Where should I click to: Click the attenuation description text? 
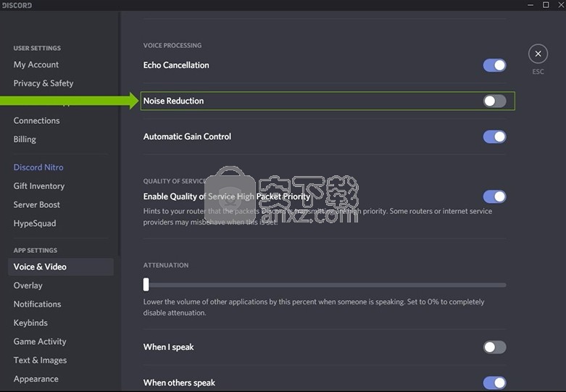pyautogui.click(x=314, y=307)
